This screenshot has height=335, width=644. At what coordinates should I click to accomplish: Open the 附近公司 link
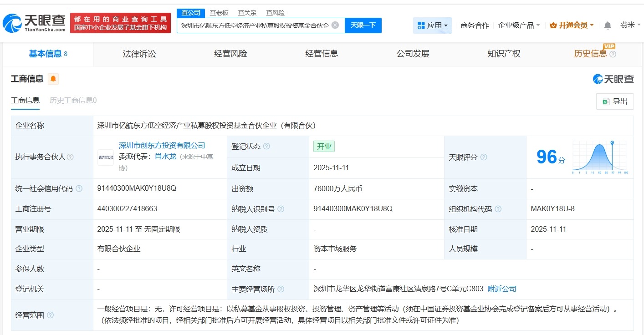click(x=501, y=289)
